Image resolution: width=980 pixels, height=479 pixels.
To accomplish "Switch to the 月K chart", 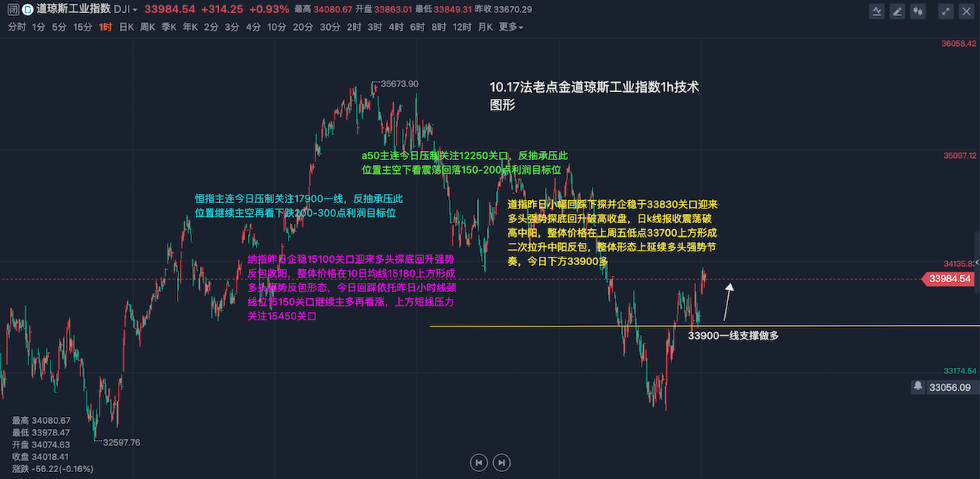I will 485,27.
